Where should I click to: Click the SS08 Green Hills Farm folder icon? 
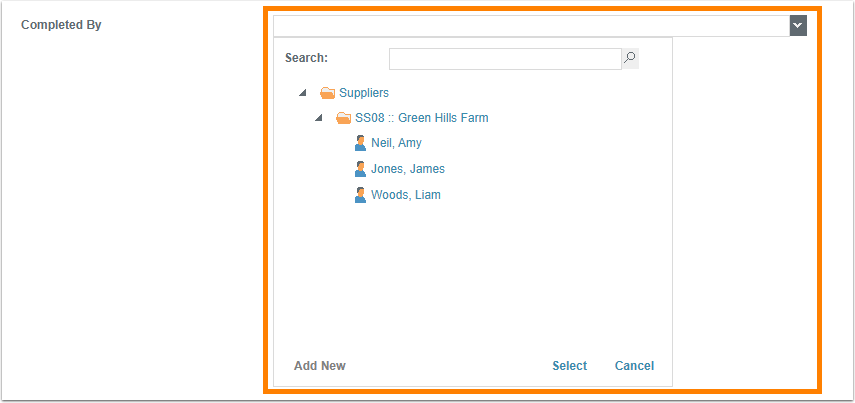(x=344, y=118)
